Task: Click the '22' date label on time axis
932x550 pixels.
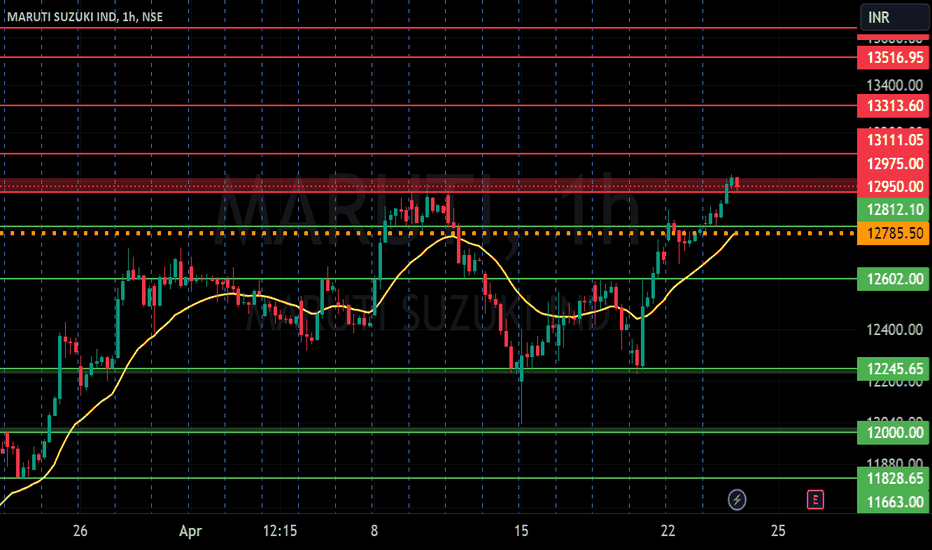Action: pyautogui.click(x=668, y=530)
